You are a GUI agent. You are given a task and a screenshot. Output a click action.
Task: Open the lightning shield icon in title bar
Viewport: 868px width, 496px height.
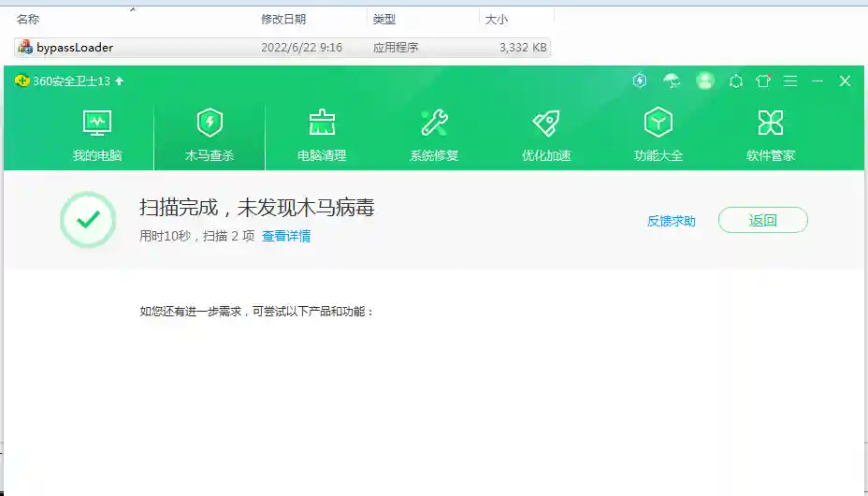[640, 80]
